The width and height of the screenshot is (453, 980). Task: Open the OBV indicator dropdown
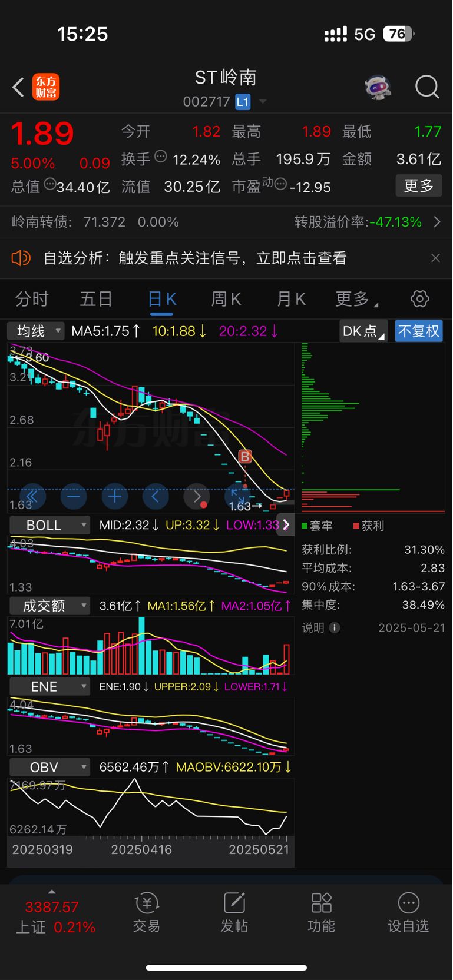50,767
